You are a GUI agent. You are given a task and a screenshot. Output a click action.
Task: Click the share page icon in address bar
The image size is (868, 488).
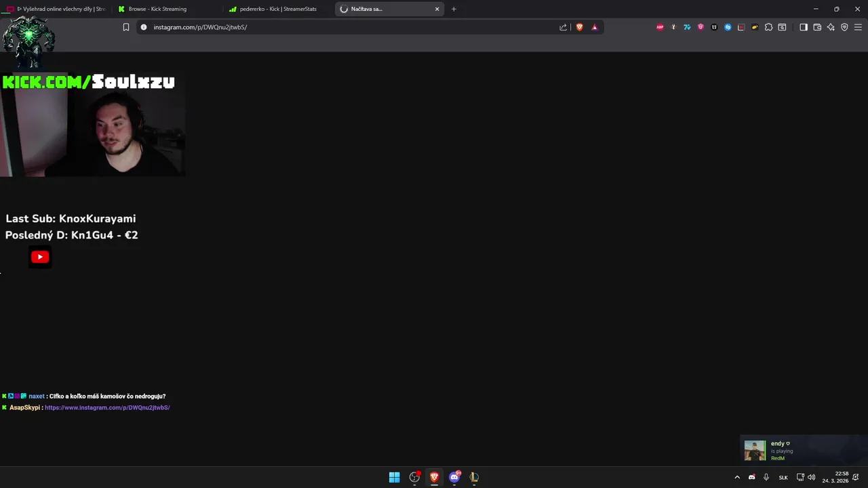[x=563, y=27]
